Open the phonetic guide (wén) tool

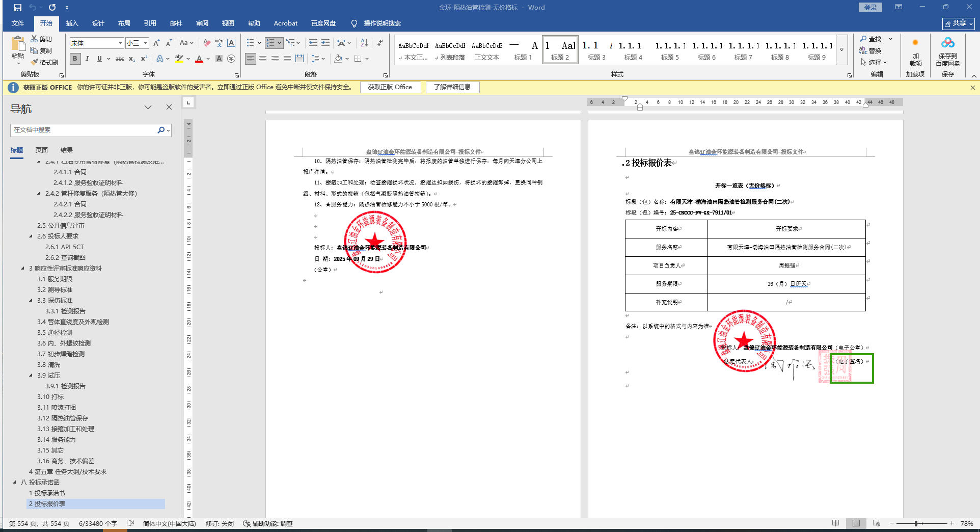click(x=219, y=43)
